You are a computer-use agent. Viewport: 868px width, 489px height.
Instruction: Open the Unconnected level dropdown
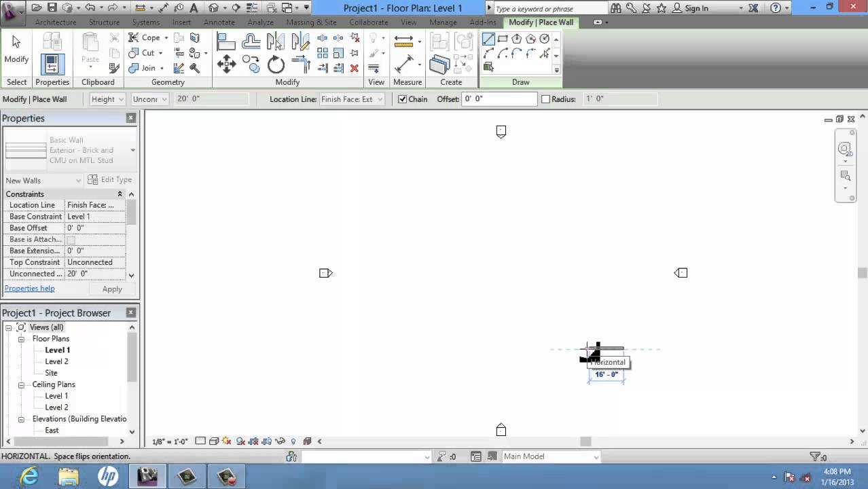point(149,99)
